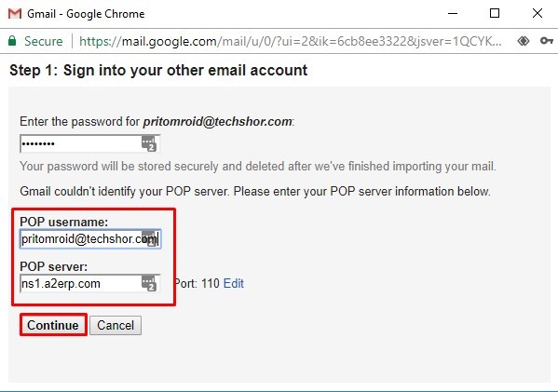This screenshot has height=392, width=558.
Task: Close the Gmail popup window
Action: click(x=538, y=14)
